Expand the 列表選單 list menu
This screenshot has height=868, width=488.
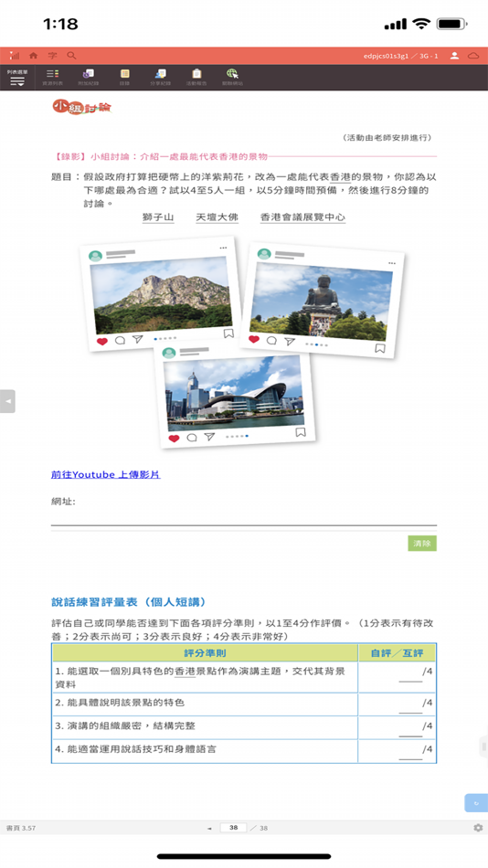coord(17,78)
